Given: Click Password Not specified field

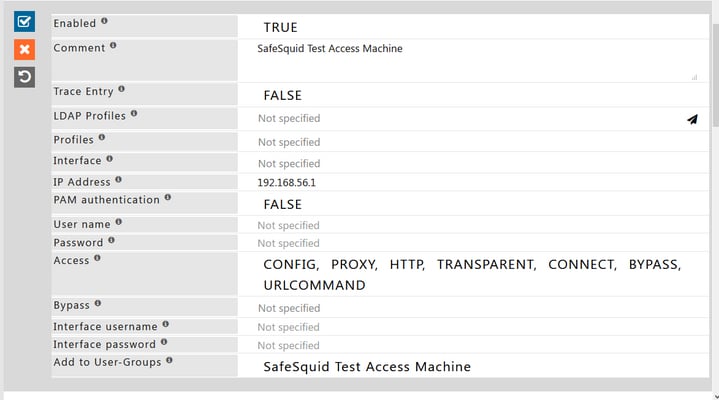Looking at the screenshot, I should coord(473,243).
